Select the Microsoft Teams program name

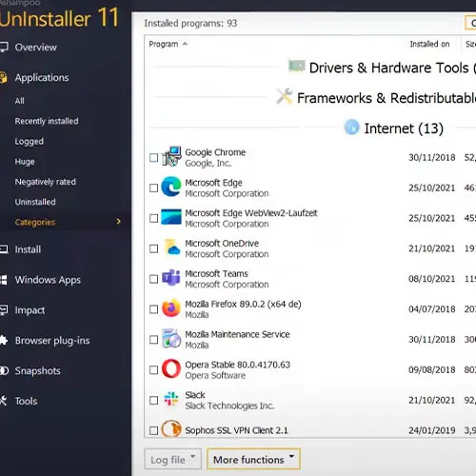click(x=216, y=273)
